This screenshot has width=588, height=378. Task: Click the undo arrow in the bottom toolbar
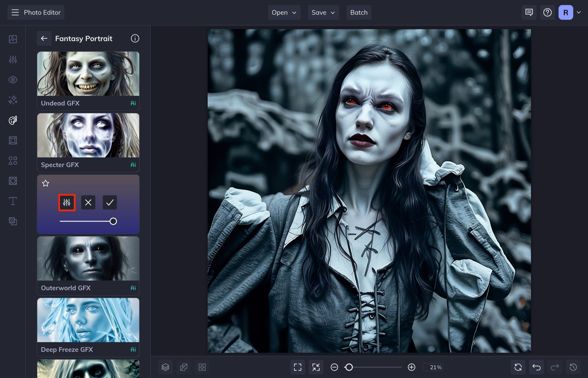(x=536, y=367)
